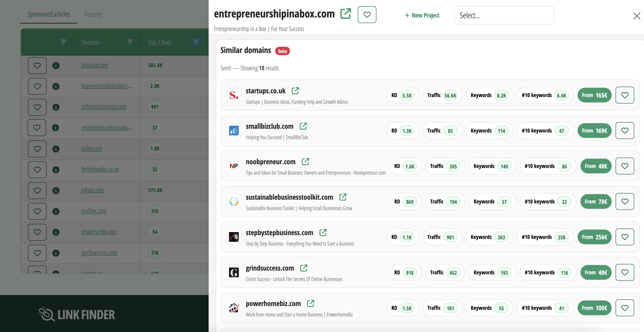Screen dimensions: 644x332
Task: Show info for entrepreneurshipinabo... row
Action: click(x=55, y=128)
